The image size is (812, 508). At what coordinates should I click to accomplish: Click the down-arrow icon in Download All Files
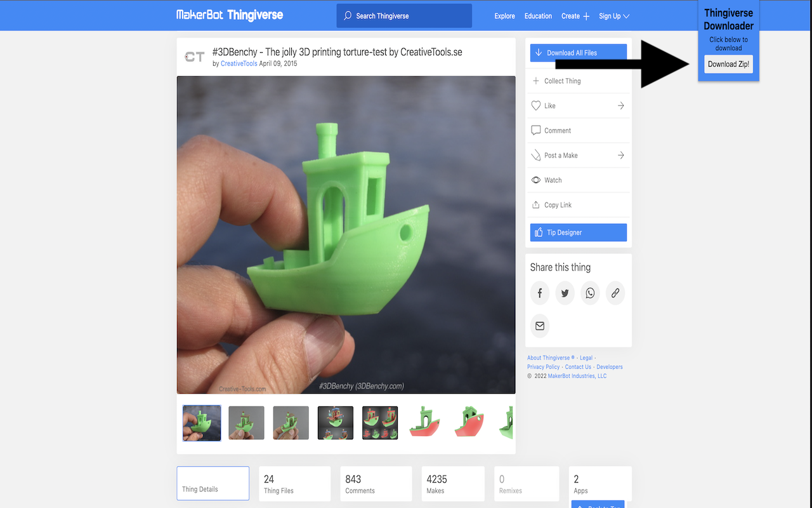point(539,53)
